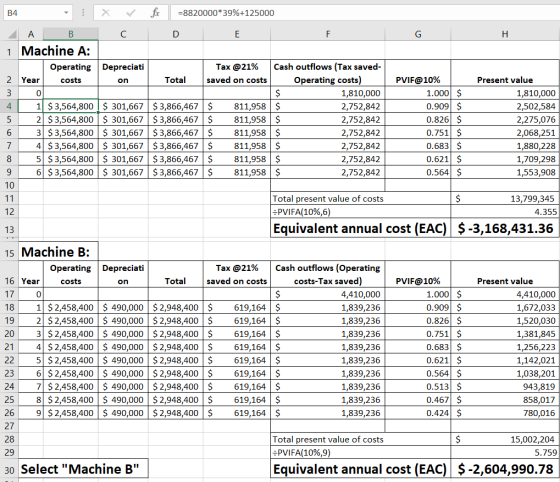Viewport: 560px width, 482px height.
Task: Select PVIF value 0.424 in row 26
Action: coord(418,413)
